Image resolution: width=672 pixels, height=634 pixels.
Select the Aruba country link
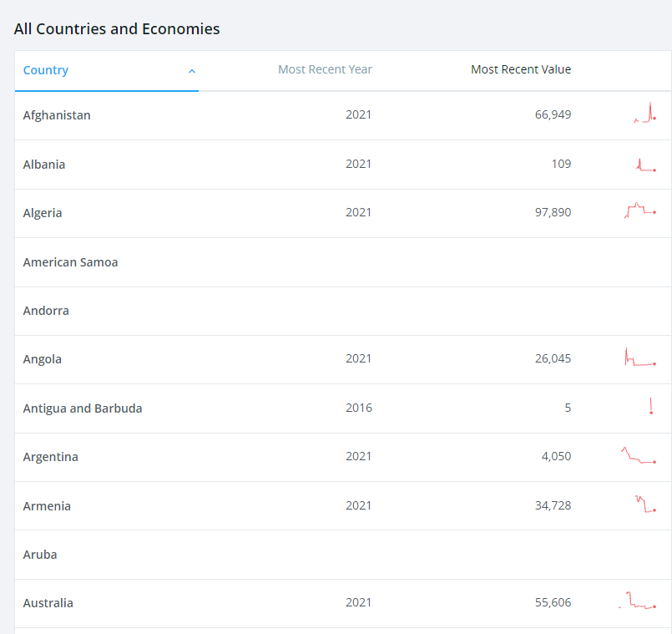click(40, 555)
